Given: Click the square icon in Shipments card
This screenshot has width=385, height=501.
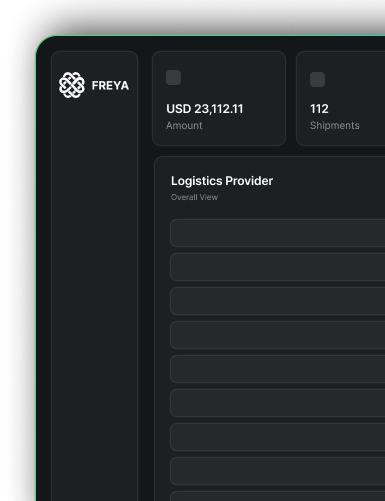Looking at the screenshot, I should coord(317,79).
